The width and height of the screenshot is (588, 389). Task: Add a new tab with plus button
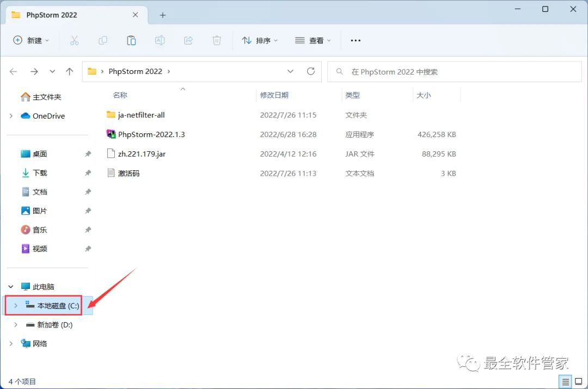(162, 15)
